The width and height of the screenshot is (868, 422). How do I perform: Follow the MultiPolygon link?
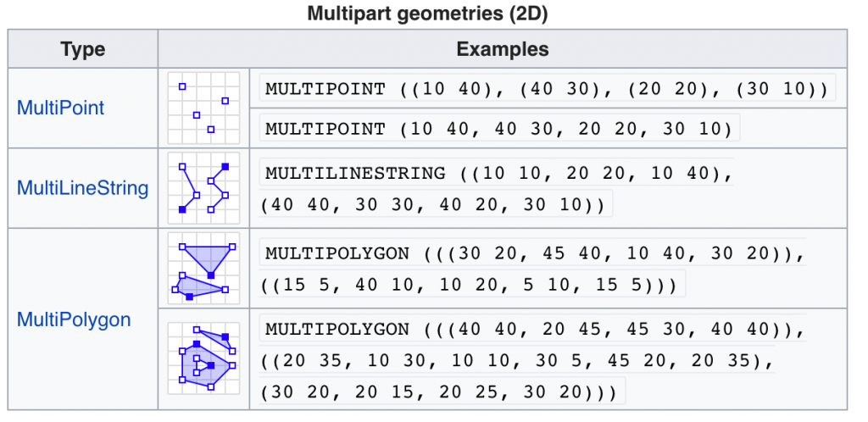[x=74, y=319]
